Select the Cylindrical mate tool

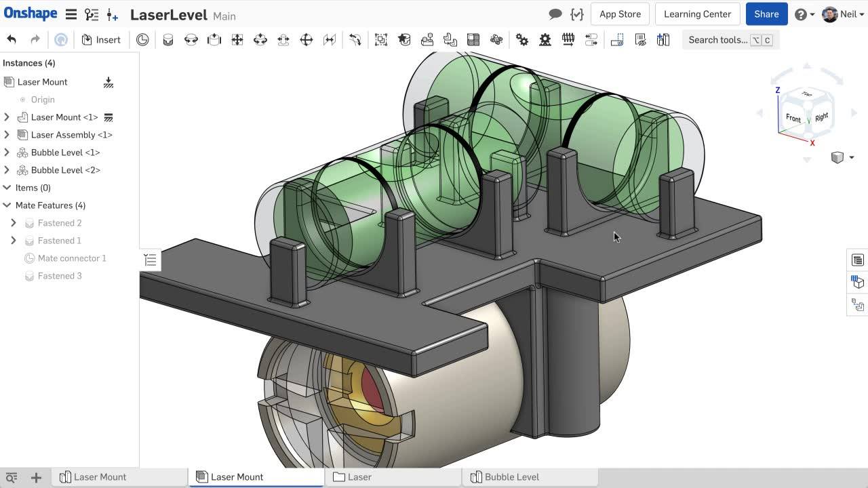(260, 40)
